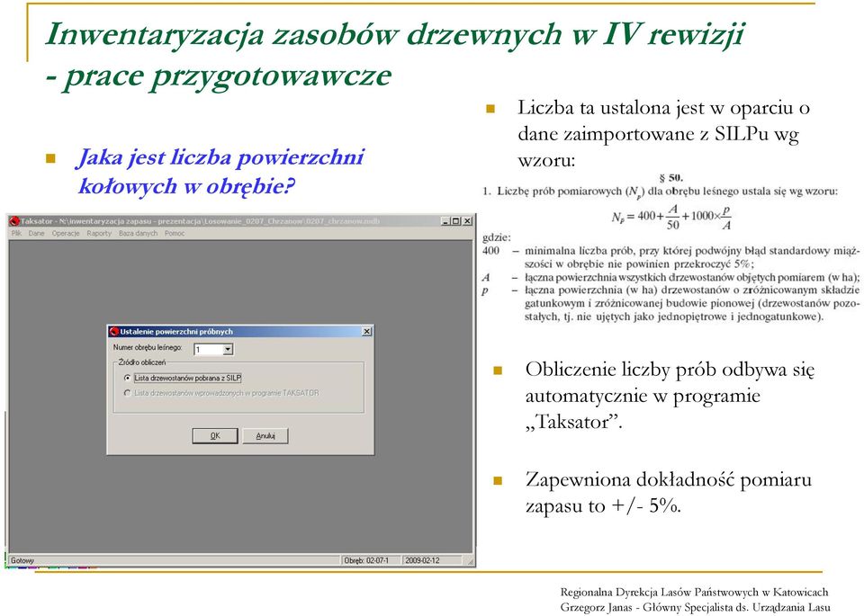Open the Dane menu
The image size is (864, 616).
pos(36,234)
